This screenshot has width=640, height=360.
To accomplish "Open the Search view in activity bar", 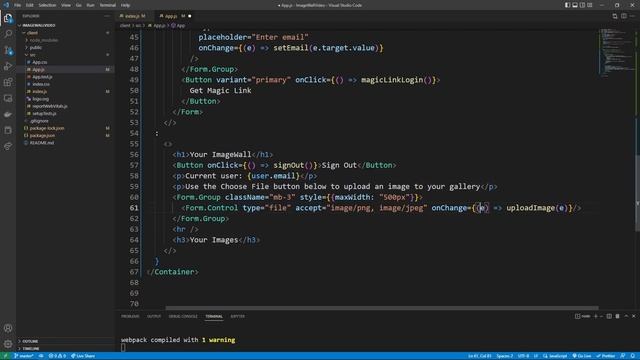I will 8,34.
